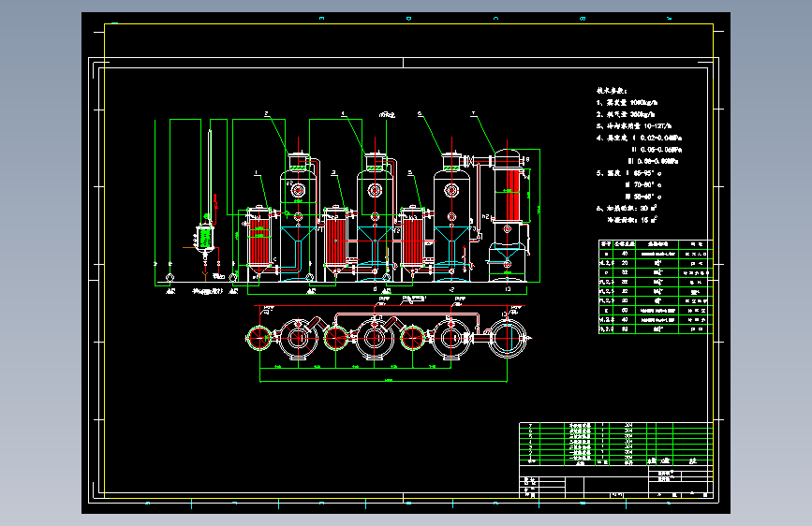Select the first heater circle in plan view
Image resolution: width=812 pixels, height=526 pixels.
click(258, 338)
